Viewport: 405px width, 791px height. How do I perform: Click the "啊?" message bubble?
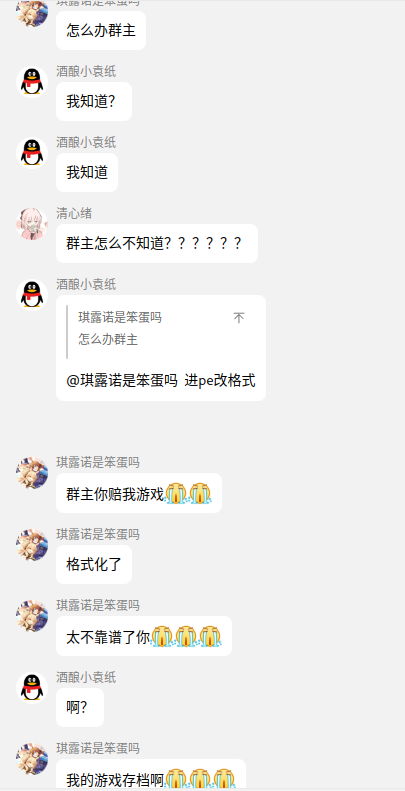click(x=80, y=708)
